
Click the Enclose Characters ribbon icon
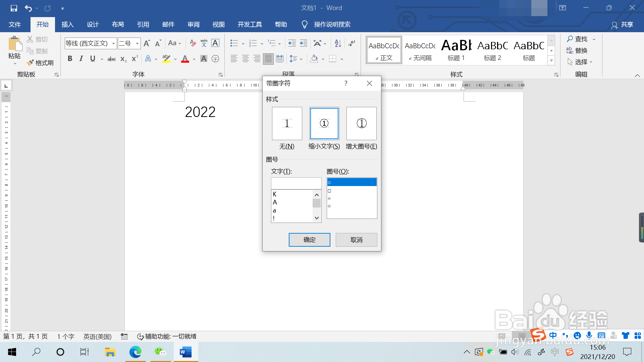click(215, 59)
